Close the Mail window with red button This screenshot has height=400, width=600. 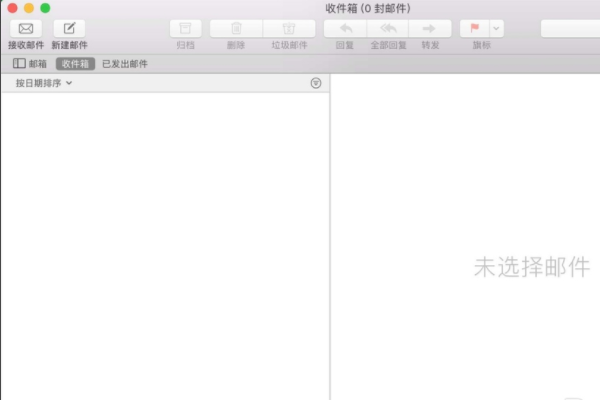click(x=13, y=8)
